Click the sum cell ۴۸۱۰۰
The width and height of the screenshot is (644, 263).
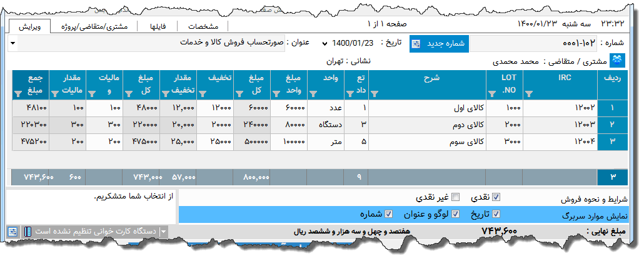[31, 108]
